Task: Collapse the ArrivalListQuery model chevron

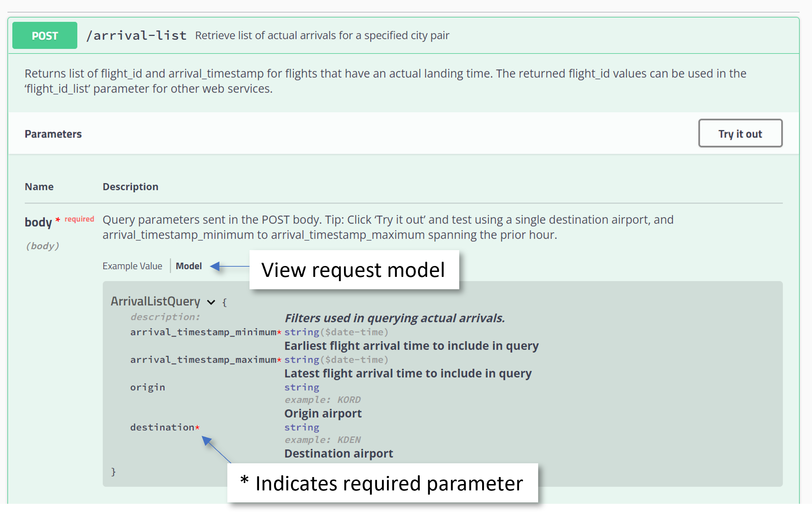Action: [x=211, y=302]
